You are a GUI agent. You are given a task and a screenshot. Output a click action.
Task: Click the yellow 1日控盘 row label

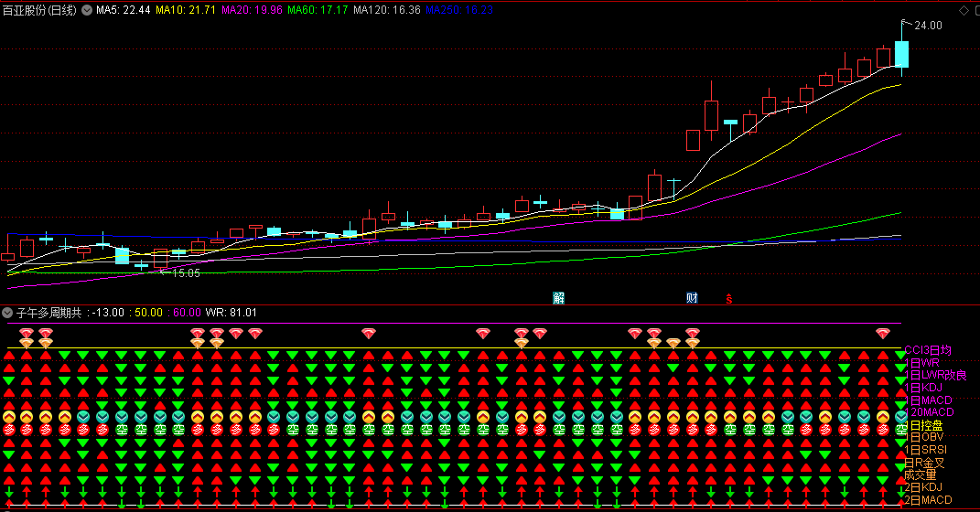coord(924,425)
